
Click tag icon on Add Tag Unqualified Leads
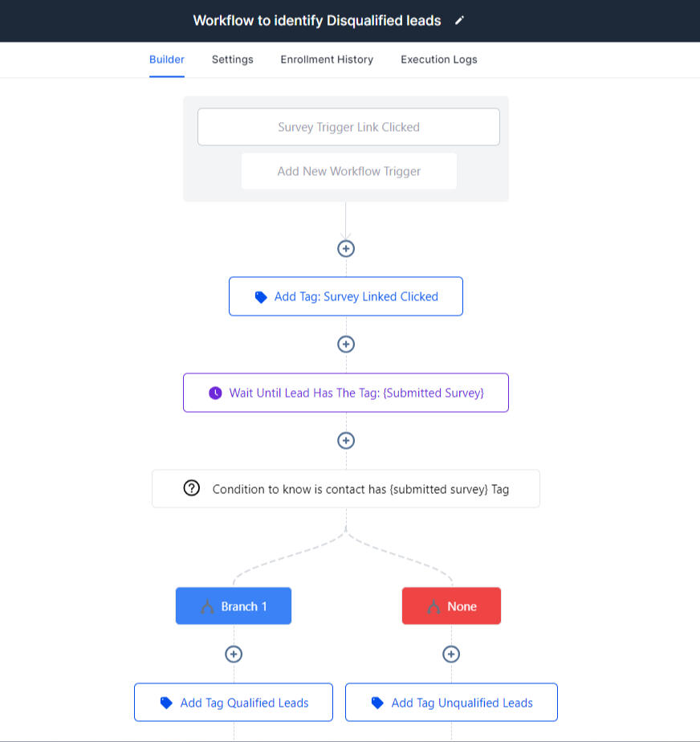coord(377,703)
